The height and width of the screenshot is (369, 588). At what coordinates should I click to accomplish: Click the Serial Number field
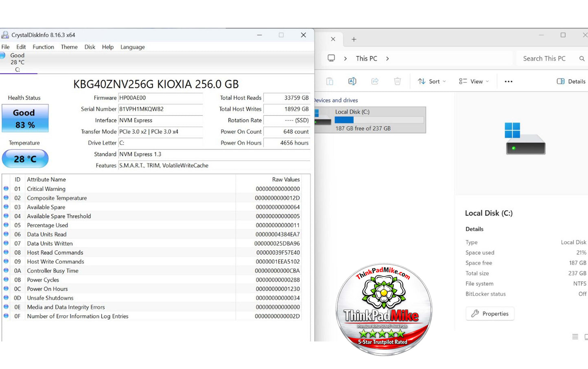tap(161, 109)
